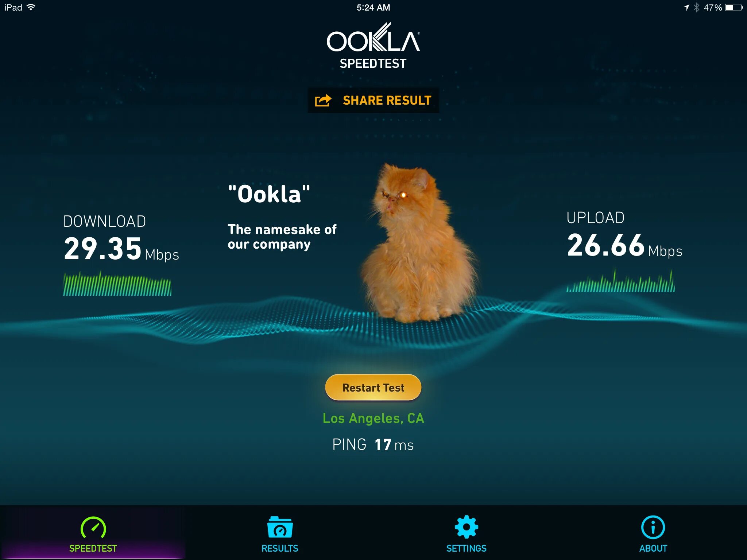Open the Settings gear icon

coord(467,527)
